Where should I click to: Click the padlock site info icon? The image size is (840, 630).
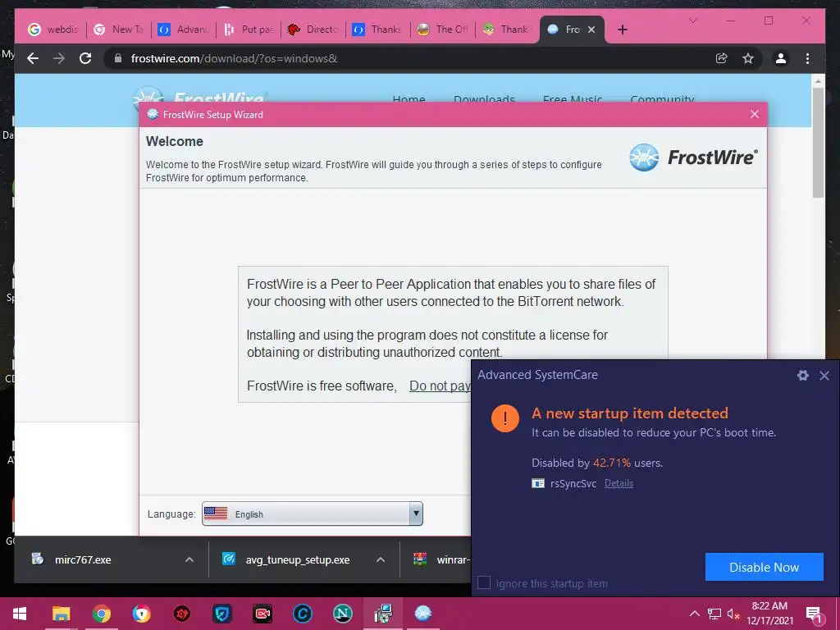pos(118,58)
